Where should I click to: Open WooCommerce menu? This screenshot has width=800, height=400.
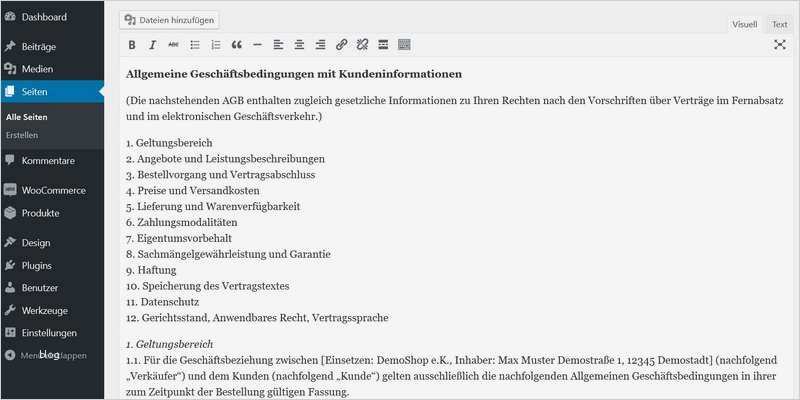pos(54,190)
